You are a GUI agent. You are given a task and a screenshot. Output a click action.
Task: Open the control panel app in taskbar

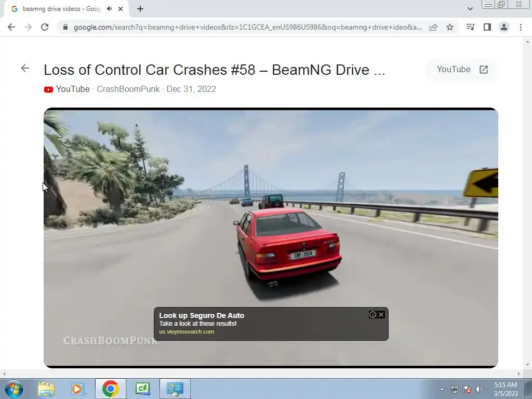tap(175, 389)
